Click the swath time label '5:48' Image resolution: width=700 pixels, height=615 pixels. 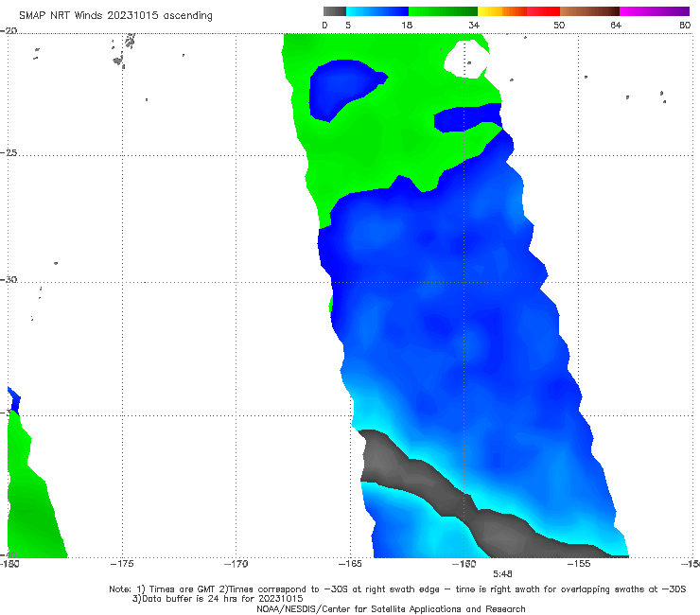coord(502,574)
